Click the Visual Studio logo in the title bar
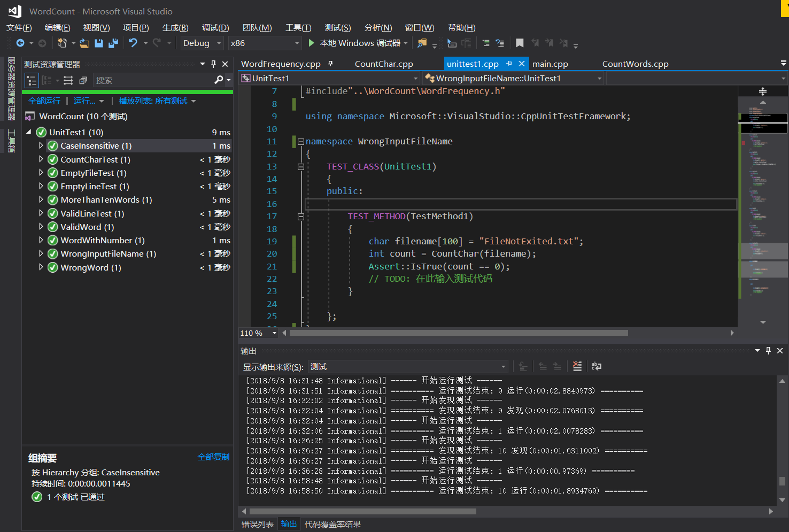 [x=14, y=11]
